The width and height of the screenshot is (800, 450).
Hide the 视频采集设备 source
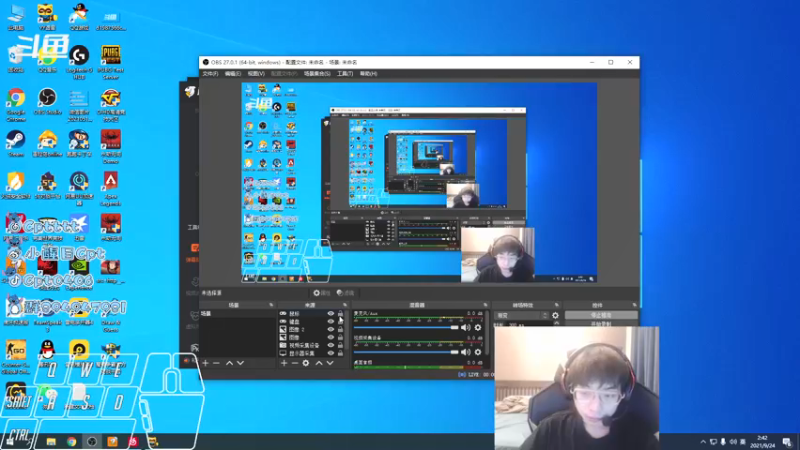pos(331,345)
